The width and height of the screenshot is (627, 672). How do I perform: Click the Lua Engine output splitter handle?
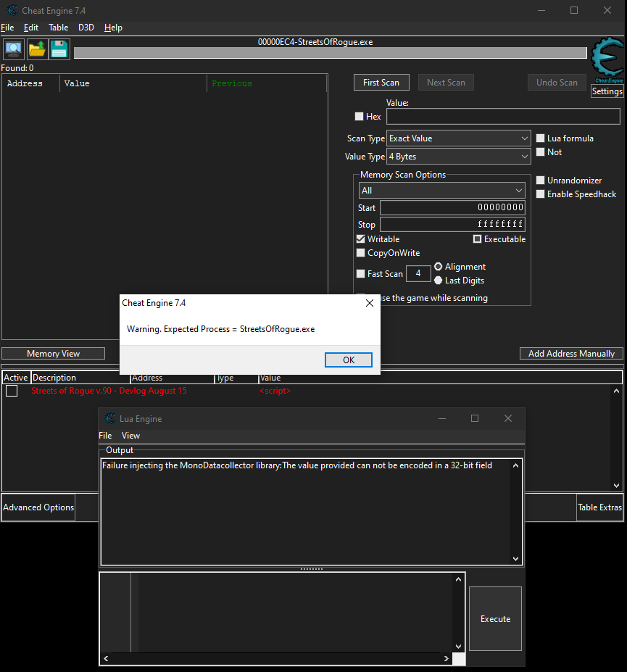312,569
